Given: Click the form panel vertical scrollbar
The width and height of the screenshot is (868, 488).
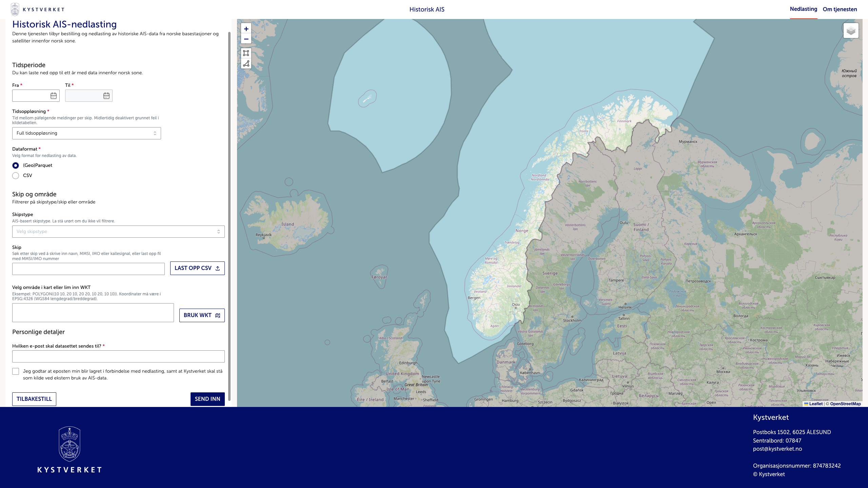Looking at the screenshot, I should [x=229, y=217].
